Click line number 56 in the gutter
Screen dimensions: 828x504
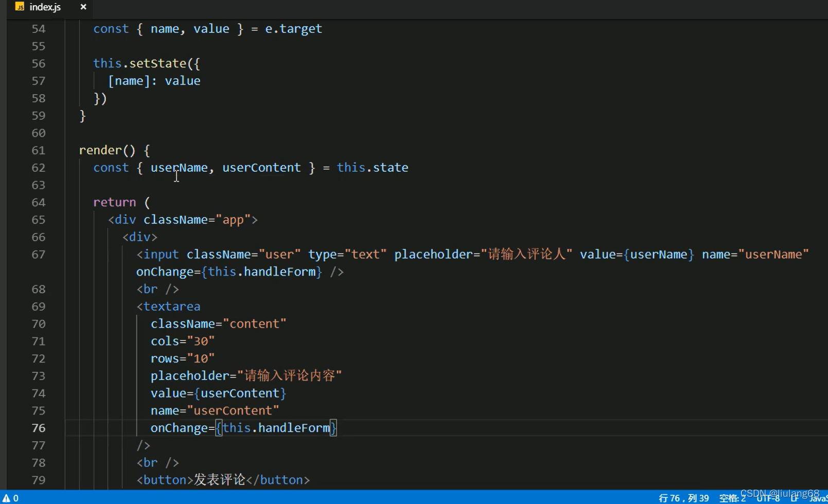click(39, 64)
